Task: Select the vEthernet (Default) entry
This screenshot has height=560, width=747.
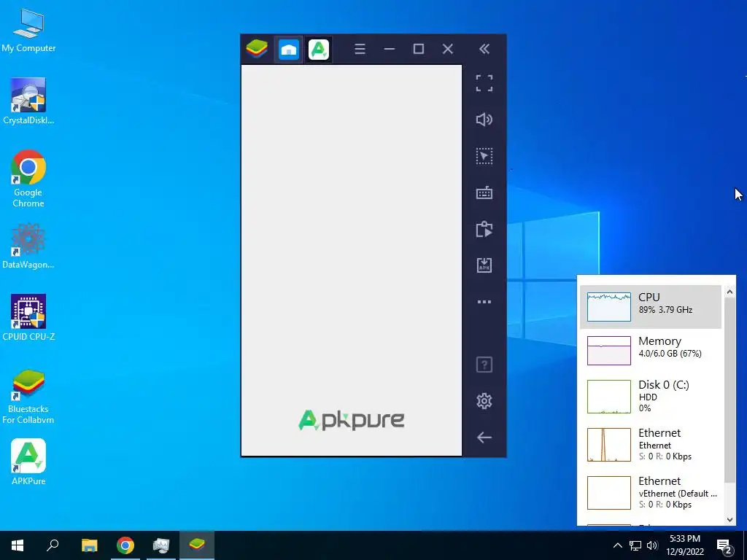Action: (x=650, y=492)
